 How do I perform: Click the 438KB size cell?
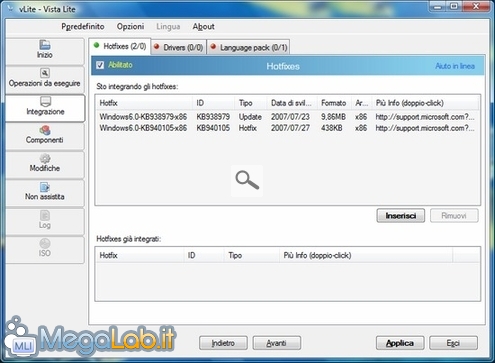332,128
